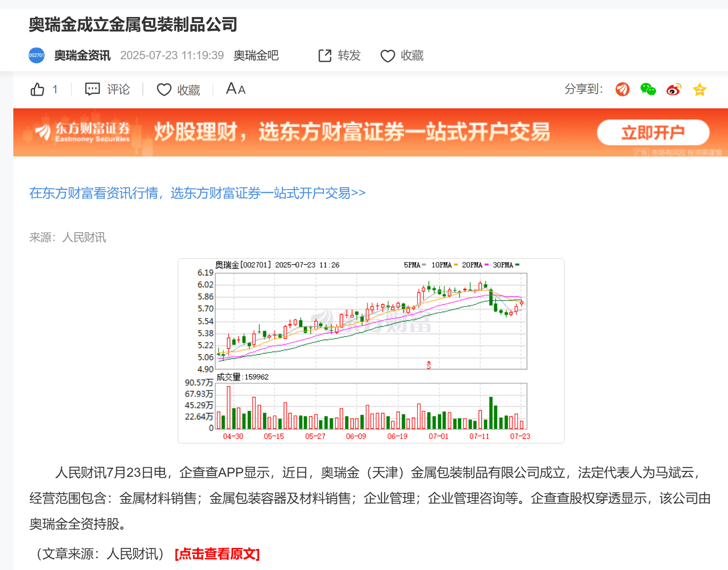This screenshot has width=728, height=570.
Task: Click the chart header 奥瑞金[002701]
Action: (x=243, y=265)
